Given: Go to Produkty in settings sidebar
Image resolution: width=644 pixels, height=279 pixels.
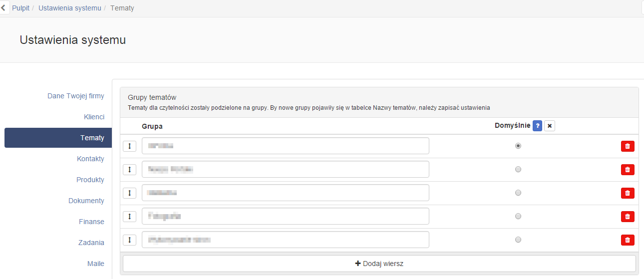Looking at the screenshot, I should 90,180.
